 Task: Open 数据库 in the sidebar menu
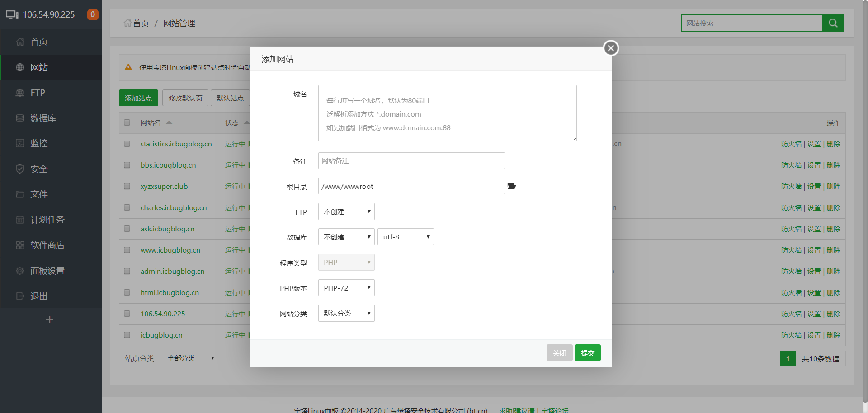51,118
